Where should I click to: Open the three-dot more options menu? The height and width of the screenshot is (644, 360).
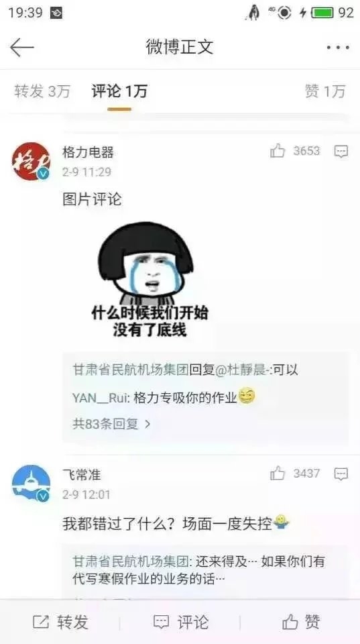(339, 48)
